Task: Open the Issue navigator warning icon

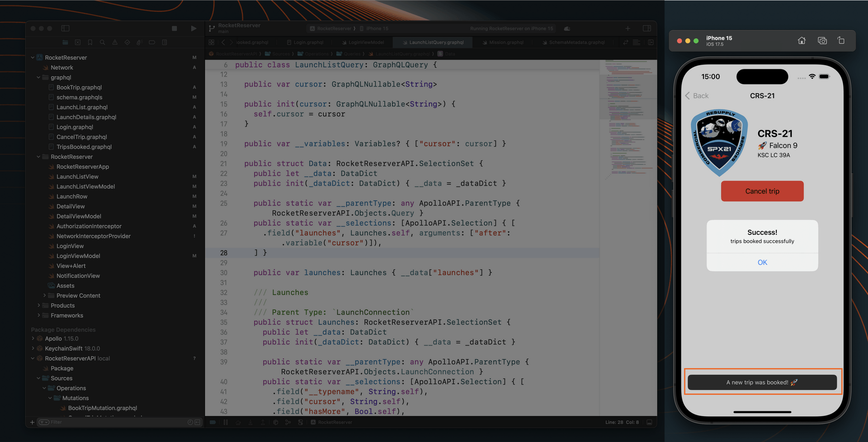Action: [x=115, y=42]
